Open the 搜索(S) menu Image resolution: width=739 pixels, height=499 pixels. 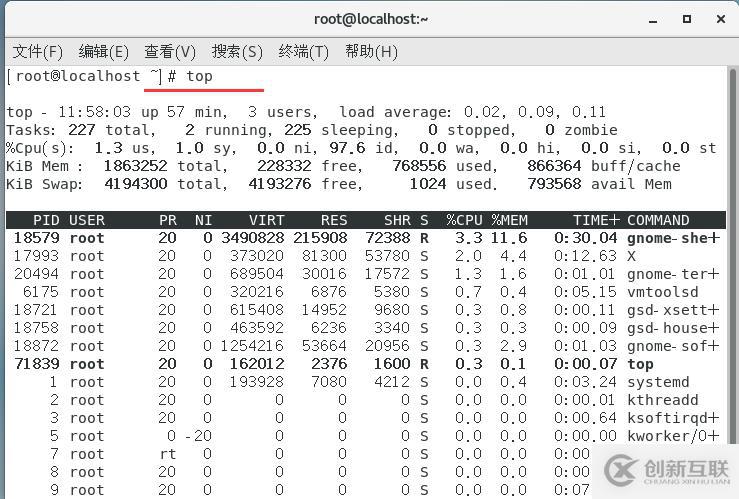click(237, 51)
